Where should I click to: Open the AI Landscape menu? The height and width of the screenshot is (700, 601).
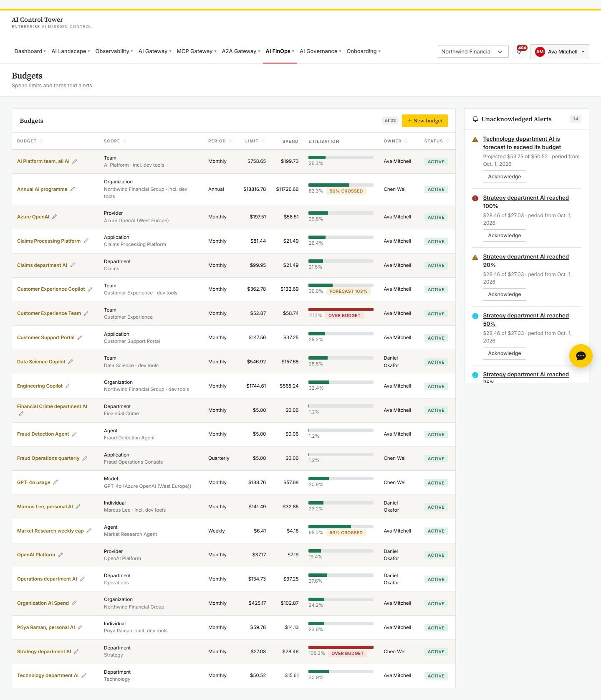tap(71, 51)
